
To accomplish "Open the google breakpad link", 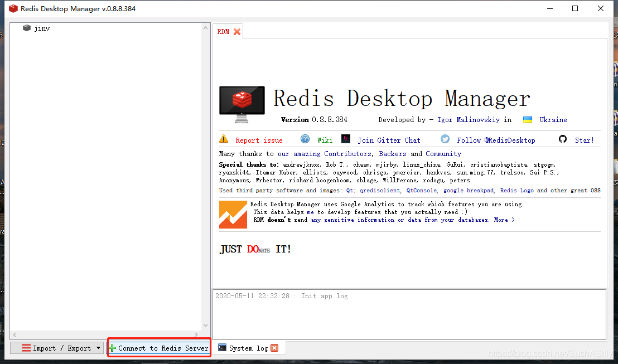I will coord(468,190).
